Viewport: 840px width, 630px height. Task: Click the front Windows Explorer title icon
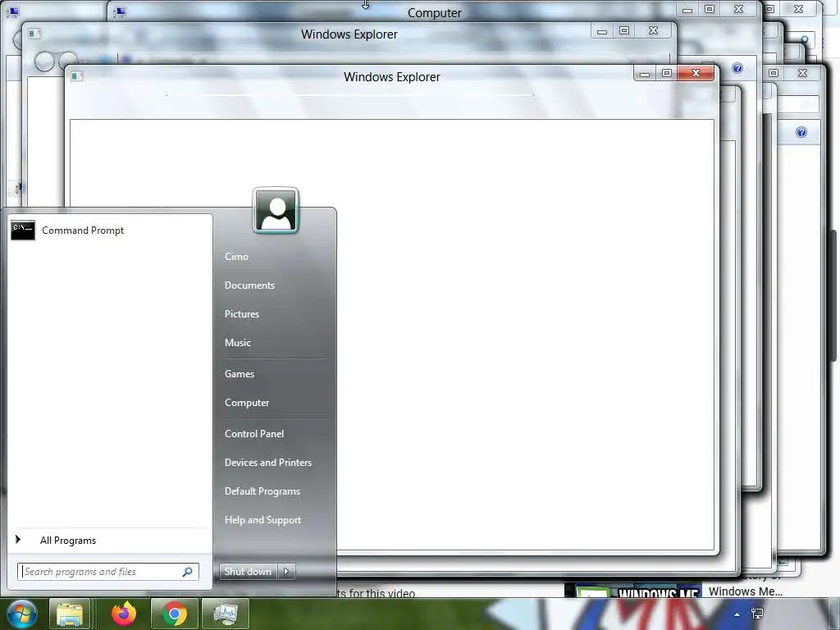click(x=76, y=76)
